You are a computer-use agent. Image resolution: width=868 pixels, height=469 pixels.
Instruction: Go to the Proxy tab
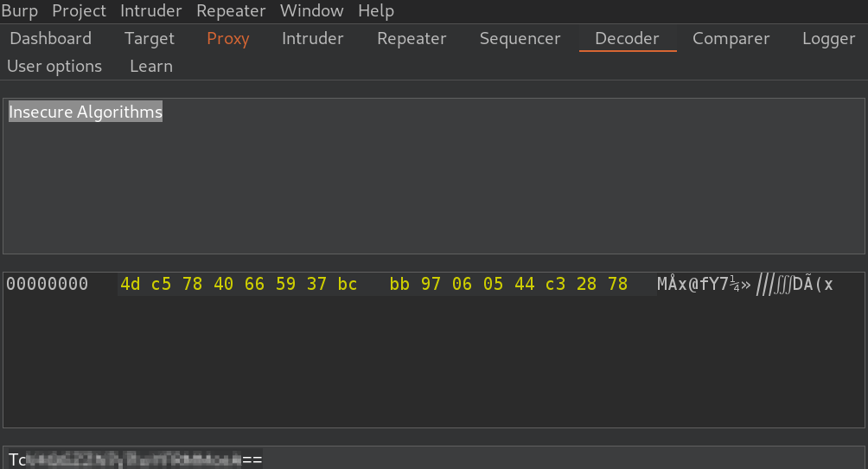pyautogui.click(x=227, y=38)
